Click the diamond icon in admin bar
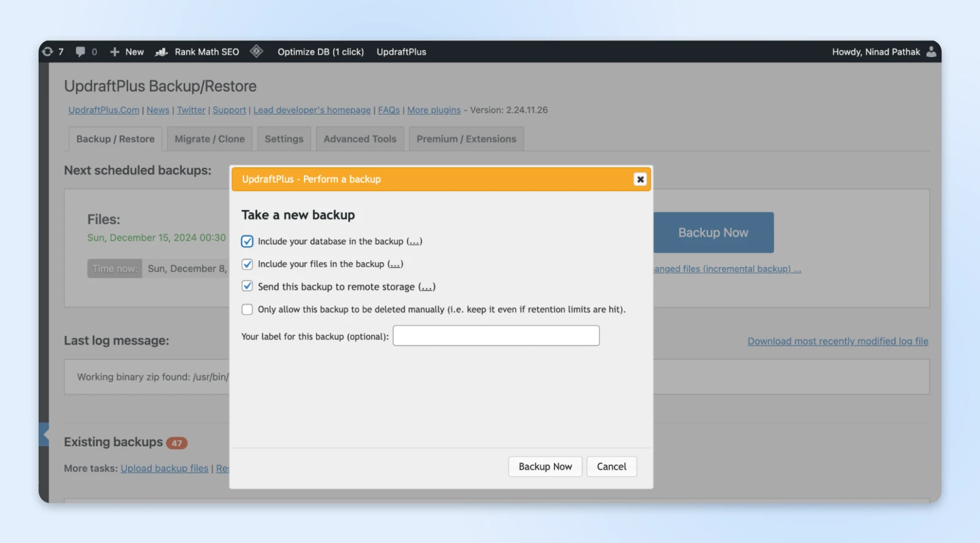This screenshot has height=543, width=980. tap(257, 51)
